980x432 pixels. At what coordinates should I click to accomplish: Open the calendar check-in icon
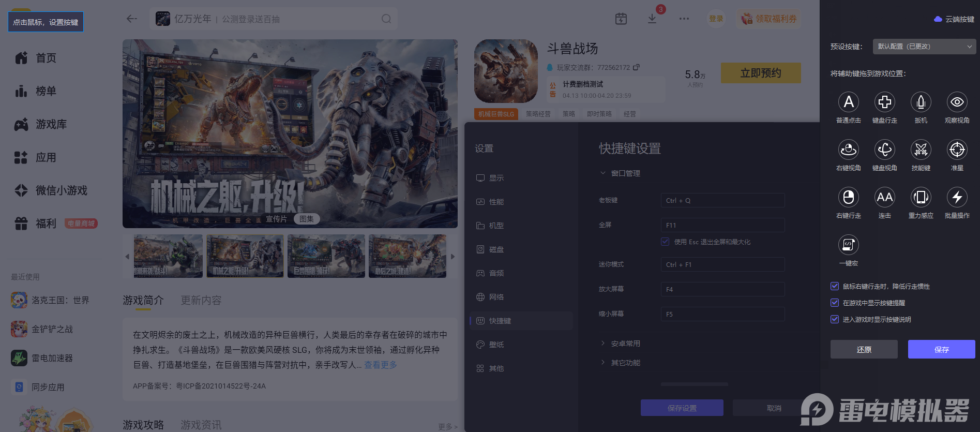621,19
